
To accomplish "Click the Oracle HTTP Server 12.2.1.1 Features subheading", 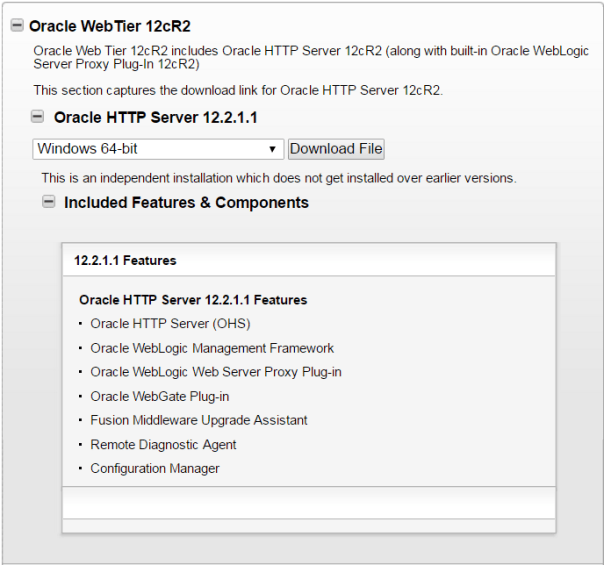I will [193, 300].
